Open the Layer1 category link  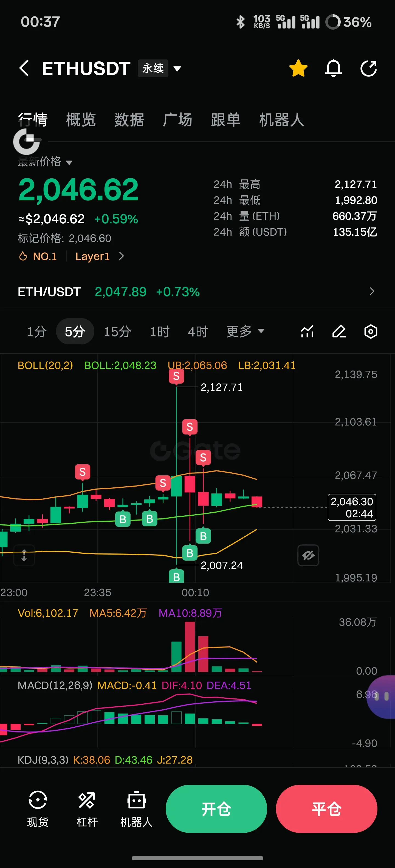[92, 256]
